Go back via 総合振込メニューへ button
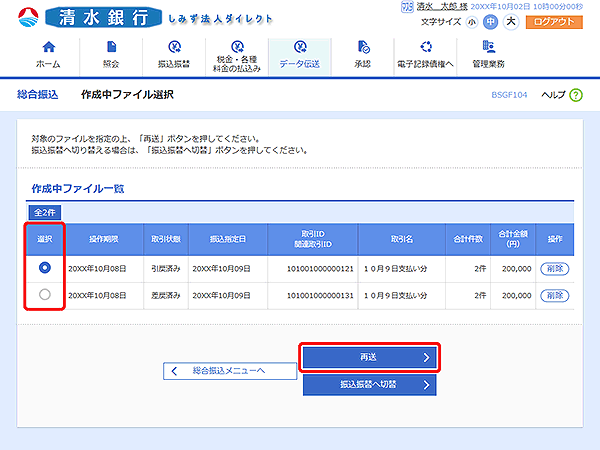Image resolution: width=600 pixels, height=450 pixels. point(230,371)
